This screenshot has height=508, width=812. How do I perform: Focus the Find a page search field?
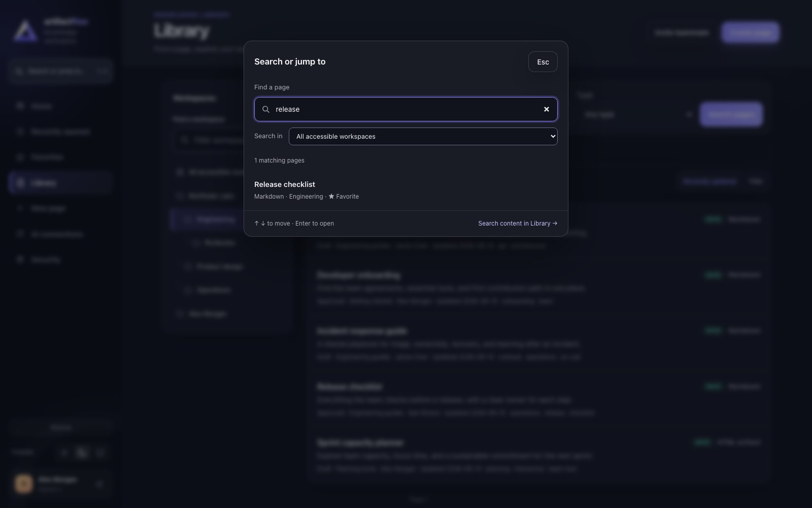(x=405, y=109)
